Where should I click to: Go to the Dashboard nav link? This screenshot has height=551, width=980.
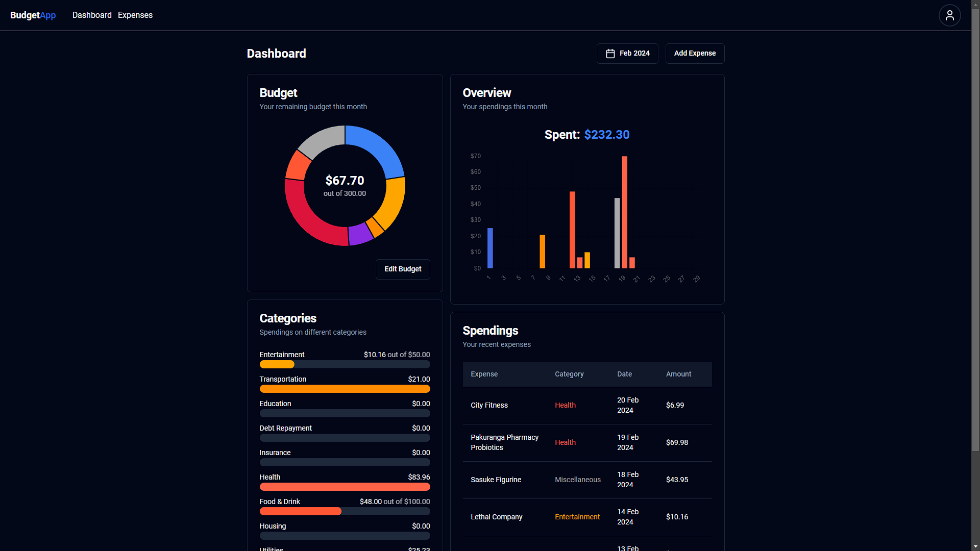[92, 15]
